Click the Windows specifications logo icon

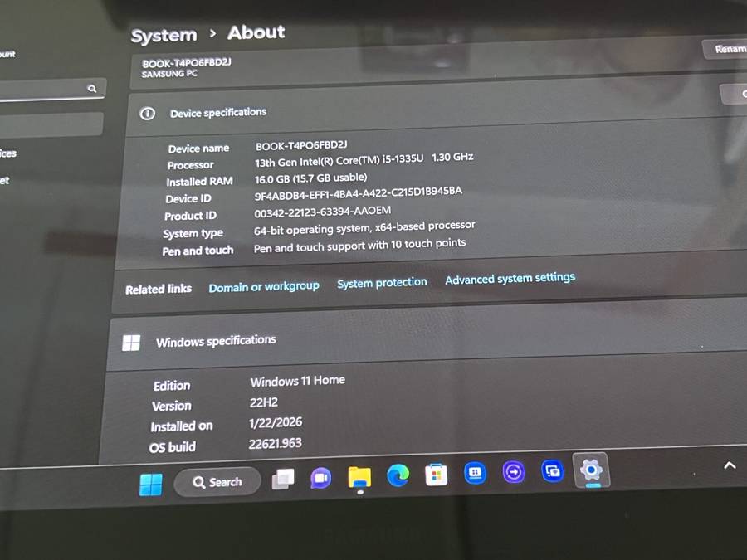131,343
